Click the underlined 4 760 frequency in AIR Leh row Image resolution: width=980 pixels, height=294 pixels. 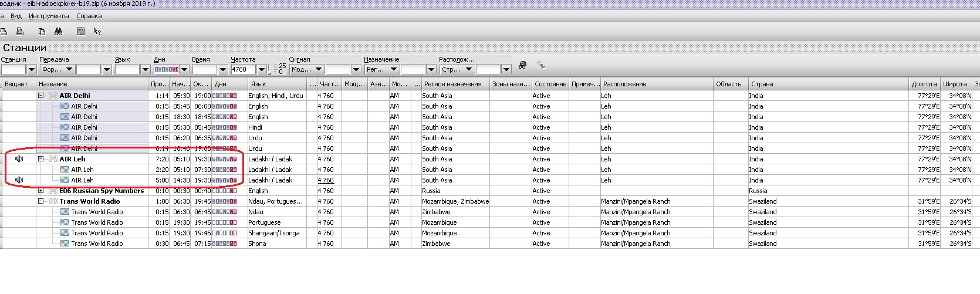(326, 180)
